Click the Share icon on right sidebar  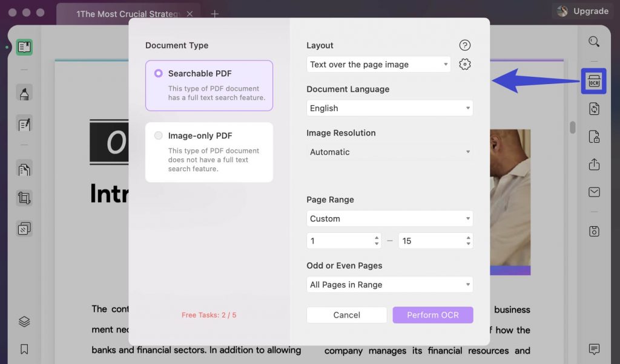coord(593,164)
